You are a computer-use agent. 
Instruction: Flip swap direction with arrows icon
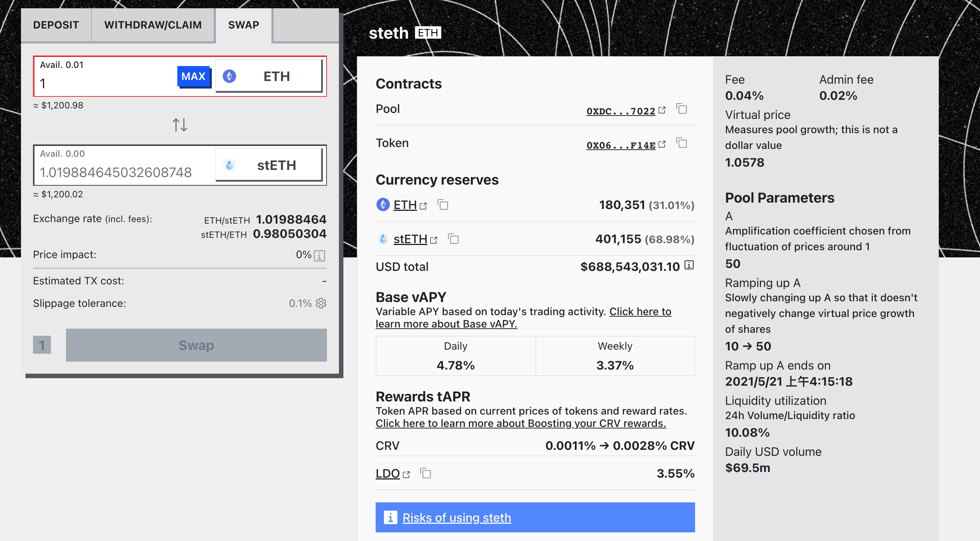click(x=180, y=125)
